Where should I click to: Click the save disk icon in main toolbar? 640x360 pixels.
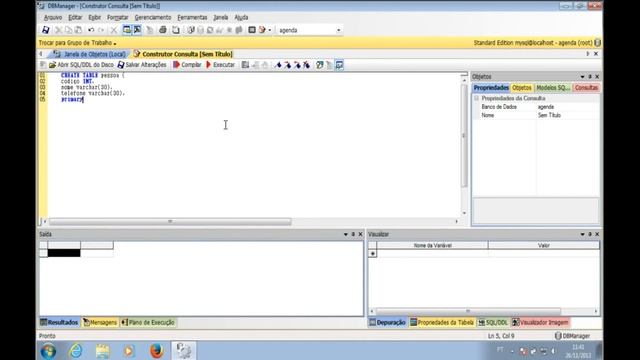(46, 30)
